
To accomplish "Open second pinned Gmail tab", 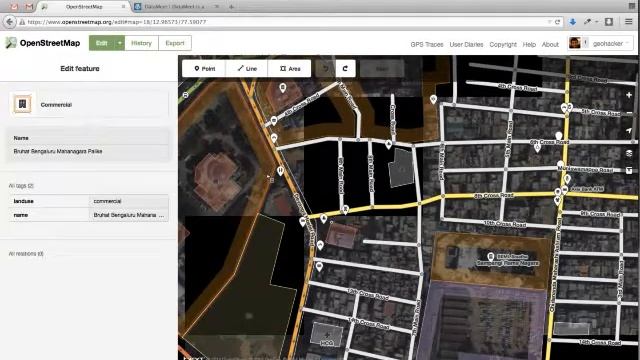I will (29, 7).
